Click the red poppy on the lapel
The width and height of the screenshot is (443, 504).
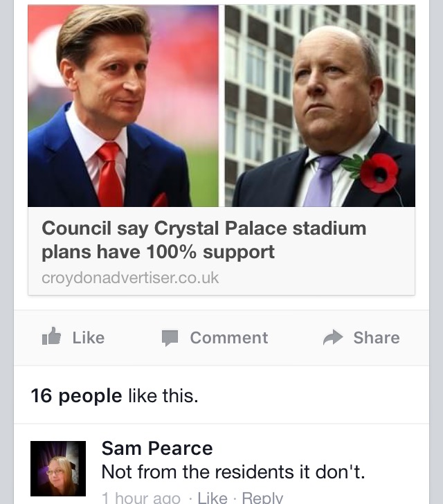(377, 173)
